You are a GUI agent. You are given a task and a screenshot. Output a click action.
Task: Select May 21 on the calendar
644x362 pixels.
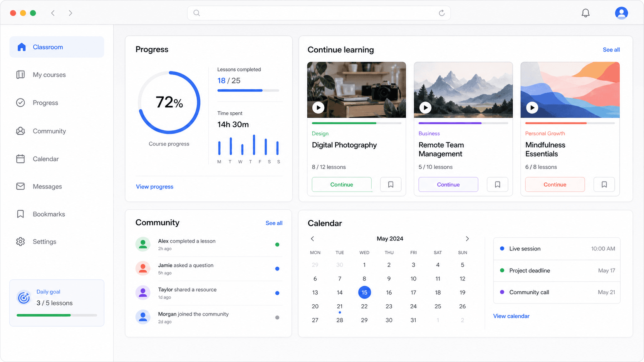pyautogui.click(x=340, y=307)
